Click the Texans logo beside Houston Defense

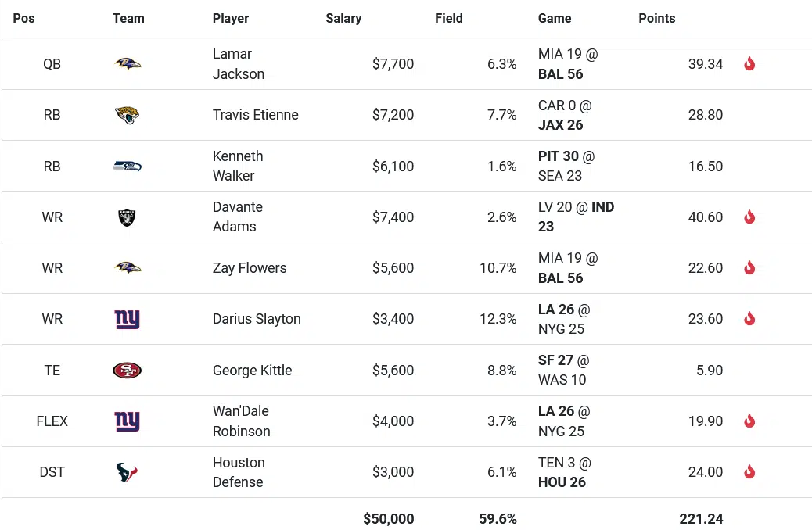pos(128,472)
